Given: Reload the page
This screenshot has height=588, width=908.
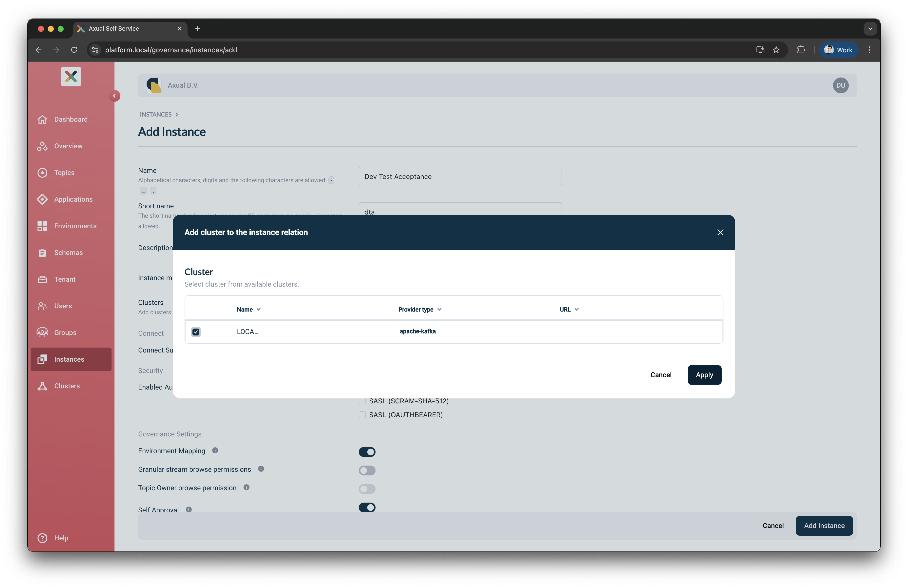Looking at the screenshot, I should coord(74,50).
